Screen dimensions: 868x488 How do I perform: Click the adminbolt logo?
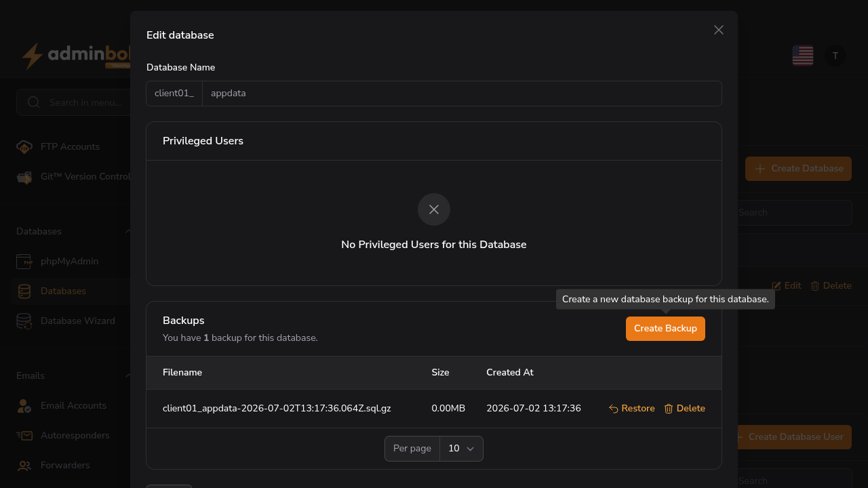[75, 56]
